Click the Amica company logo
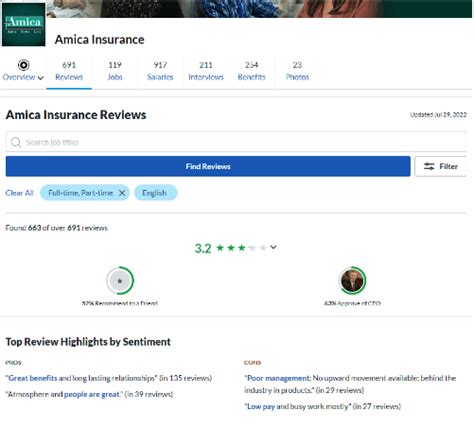The height and width of the screenshot is (427, 474). 23,24
